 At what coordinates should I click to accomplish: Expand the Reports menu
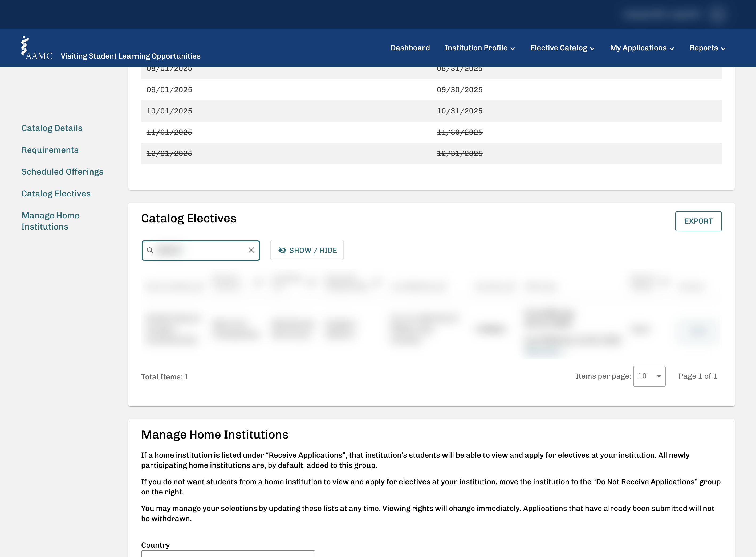[708, 48]
